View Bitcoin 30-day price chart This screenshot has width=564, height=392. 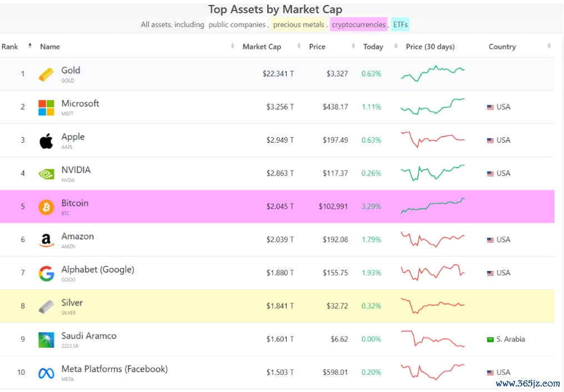tap(433, 206)
